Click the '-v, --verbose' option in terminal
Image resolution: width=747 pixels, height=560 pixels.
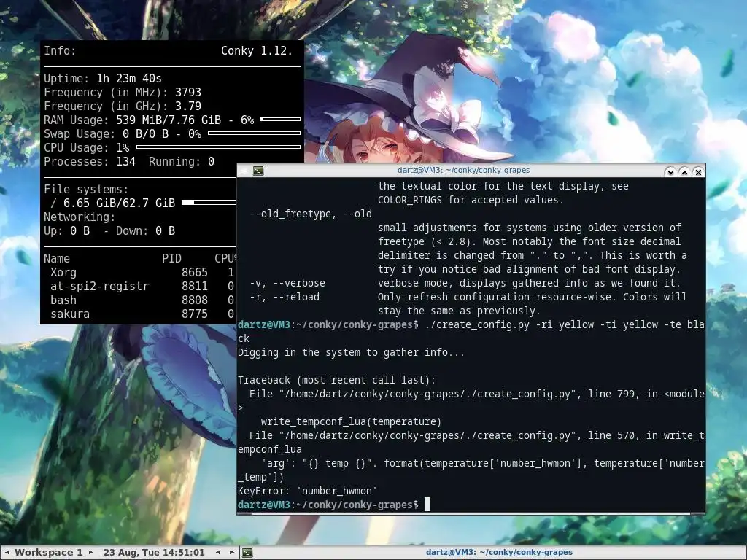(287, 283)
